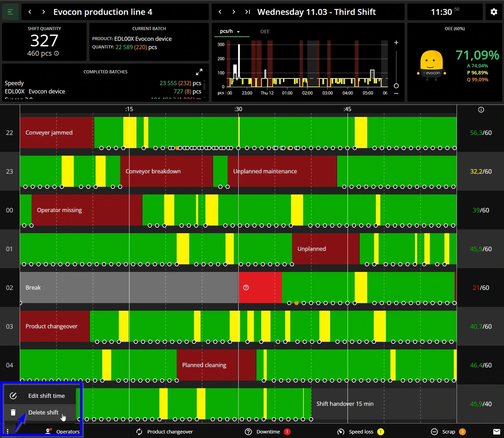Open Speed loss list
504x438 pixels.
click(x=361, y=432)
